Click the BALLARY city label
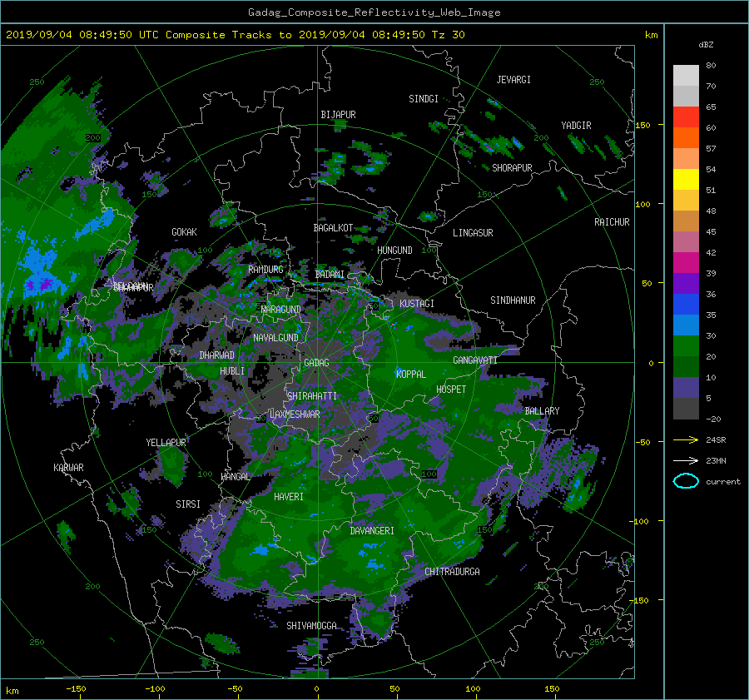Image resolution: width=749 pixels, height=700 pixels. coord(542,411)
